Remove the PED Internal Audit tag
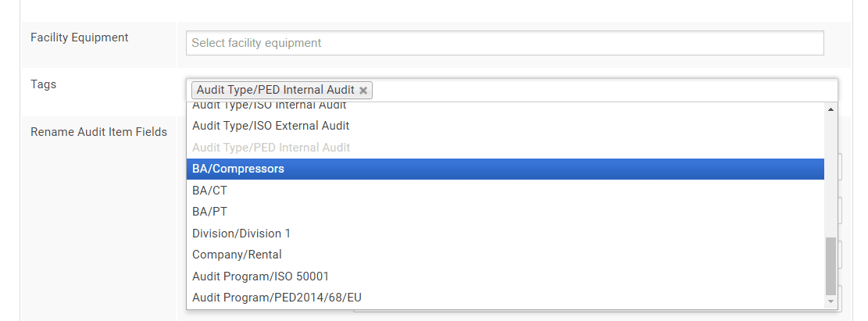This screenshot has width=868, height=321. [363, 91]
